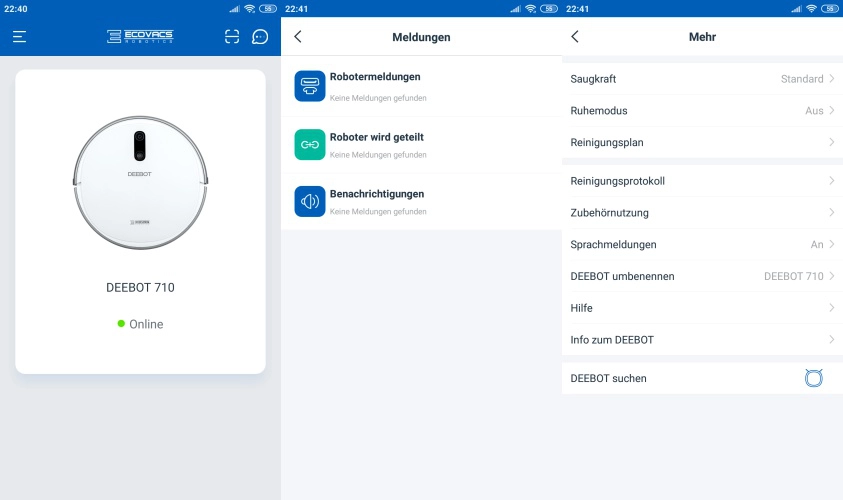Open the Reinigungsplan entry

click(x=702, y=142)
